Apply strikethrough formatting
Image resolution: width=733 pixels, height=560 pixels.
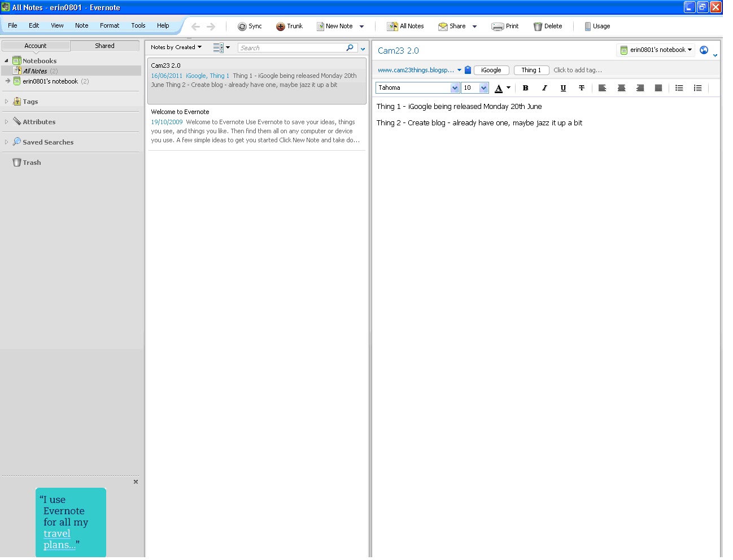pyautogui.click(x=582, y=88)
